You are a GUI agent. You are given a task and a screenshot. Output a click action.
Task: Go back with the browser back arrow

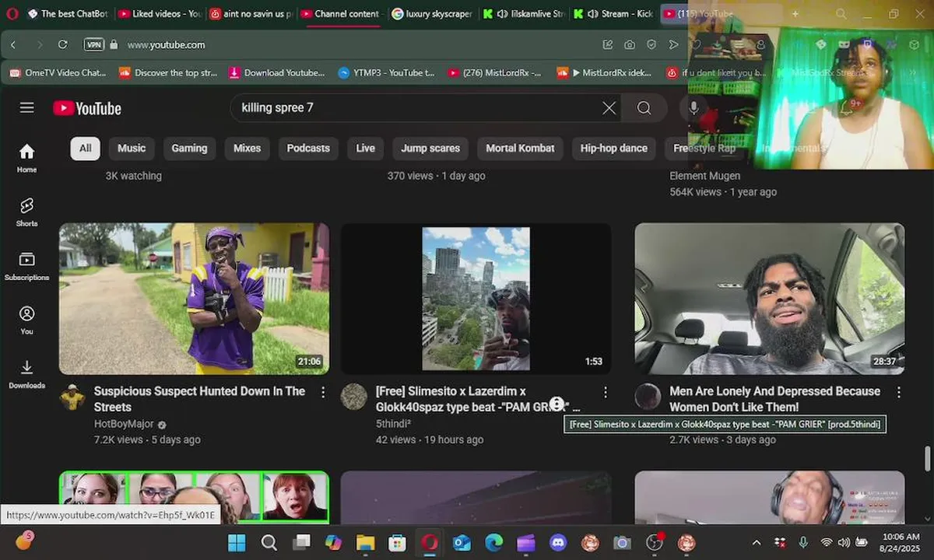(x=13, y=45)
